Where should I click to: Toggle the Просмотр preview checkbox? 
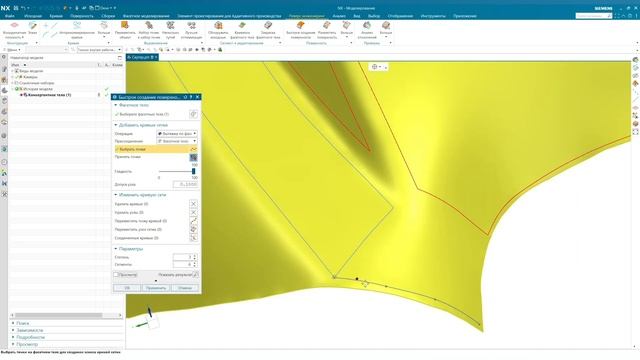point(116,275)
